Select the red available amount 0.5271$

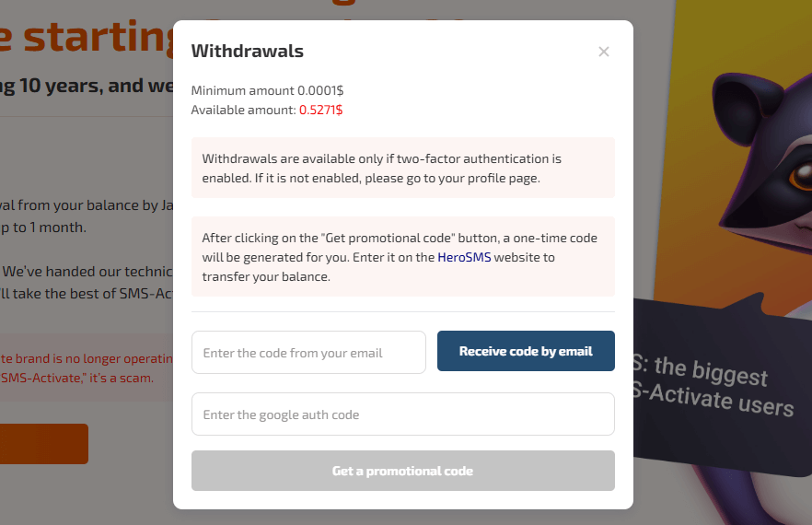tap(320, 110)
